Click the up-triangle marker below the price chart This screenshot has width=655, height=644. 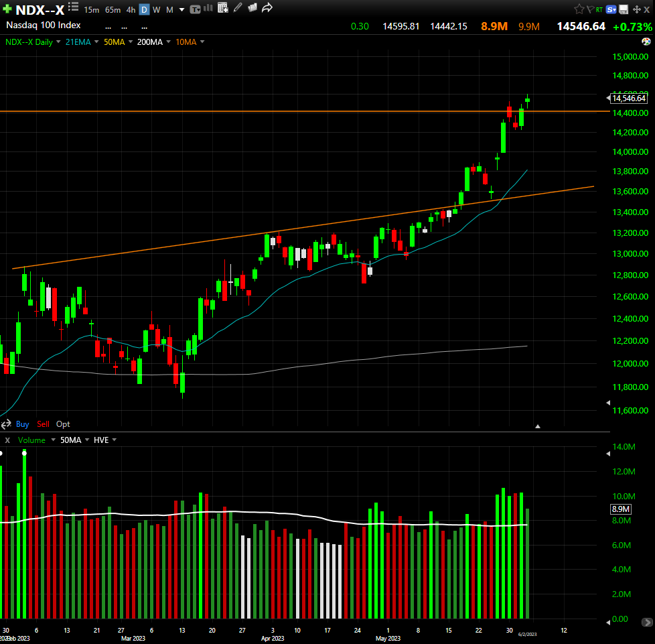(x=538, y=426)
